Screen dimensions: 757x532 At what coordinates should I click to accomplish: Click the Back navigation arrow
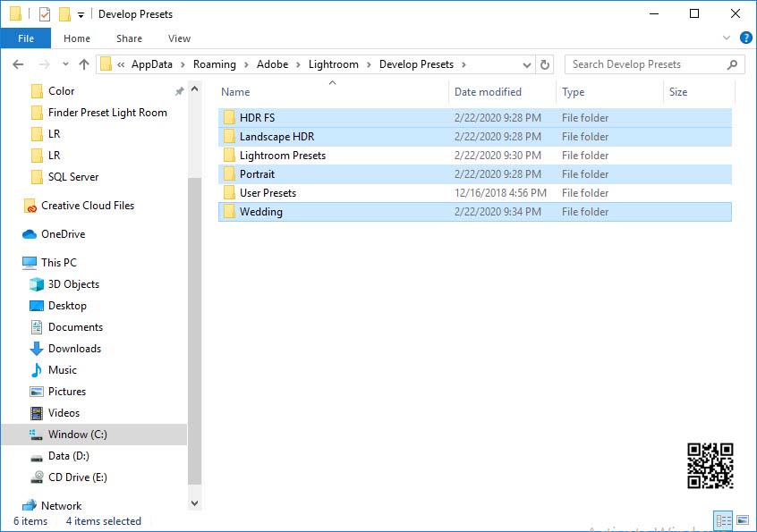19,64
